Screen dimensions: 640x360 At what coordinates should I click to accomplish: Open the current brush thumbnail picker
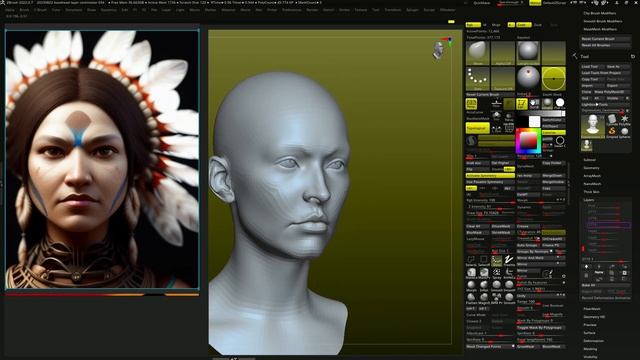tap(478, 53)
